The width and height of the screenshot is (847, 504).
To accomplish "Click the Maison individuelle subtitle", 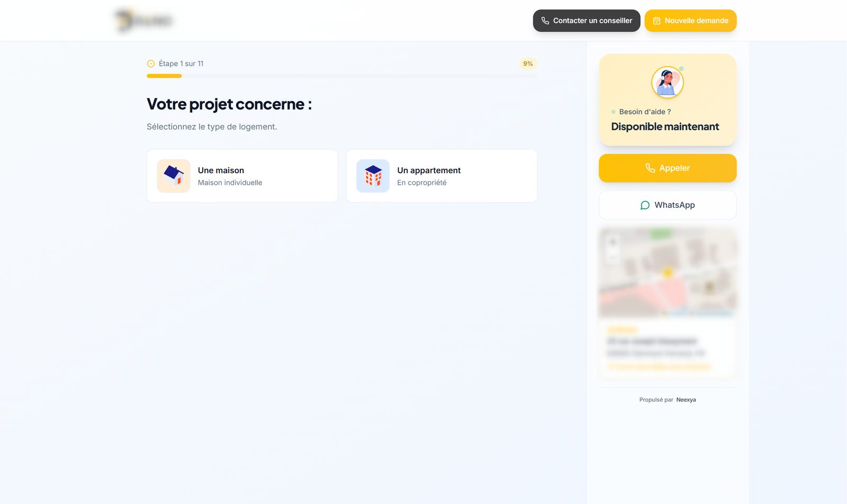I will pos(230,183).
